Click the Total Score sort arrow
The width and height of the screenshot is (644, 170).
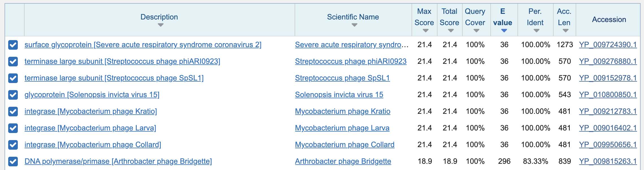(451, 31)
